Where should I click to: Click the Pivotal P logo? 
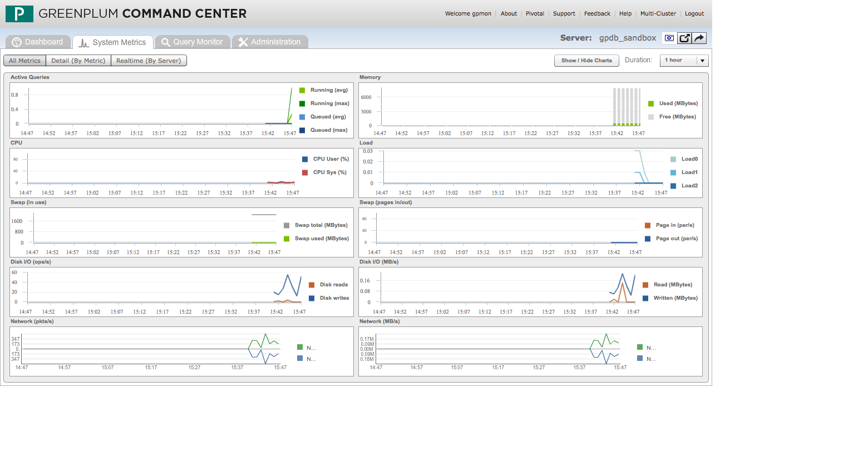[x=19, y=14]
